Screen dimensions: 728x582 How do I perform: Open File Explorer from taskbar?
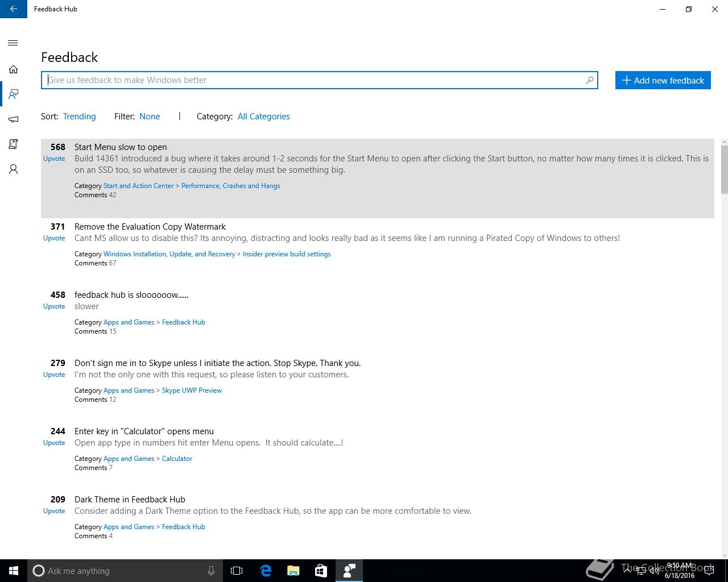tap(293, 571)
